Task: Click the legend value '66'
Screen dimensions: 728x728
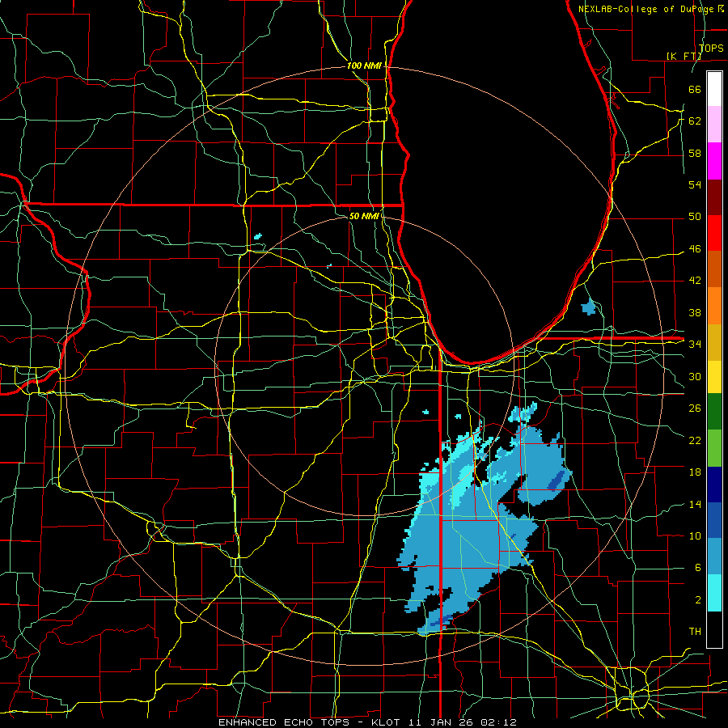Action: click(x=695, y=90)
